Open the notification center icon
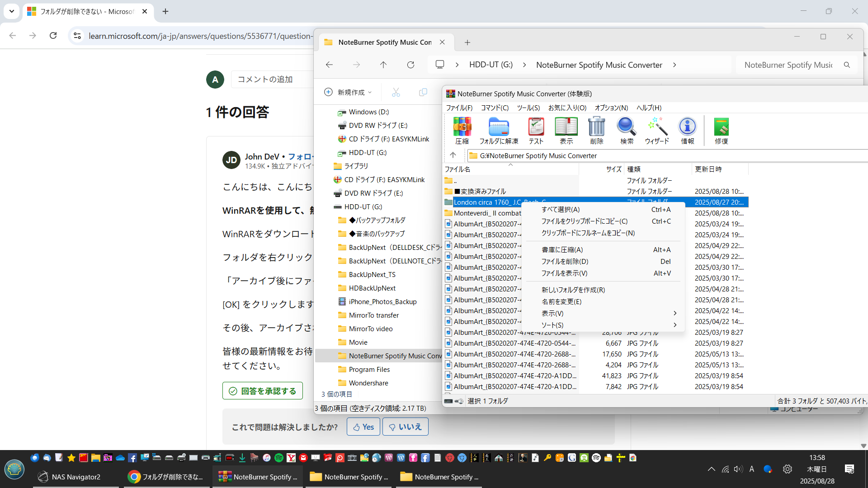This screenshot has height=488, width=868. point(849,469)
